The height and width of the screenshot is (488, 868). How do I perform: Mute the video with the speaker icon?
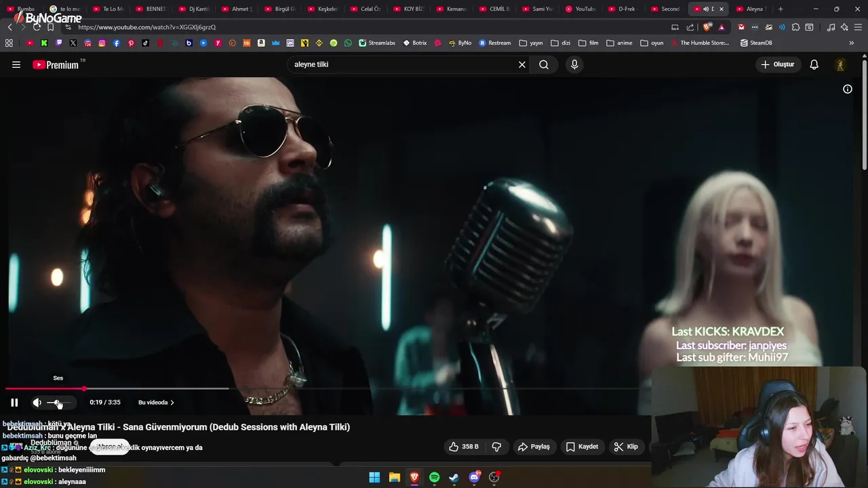point(37,403)
